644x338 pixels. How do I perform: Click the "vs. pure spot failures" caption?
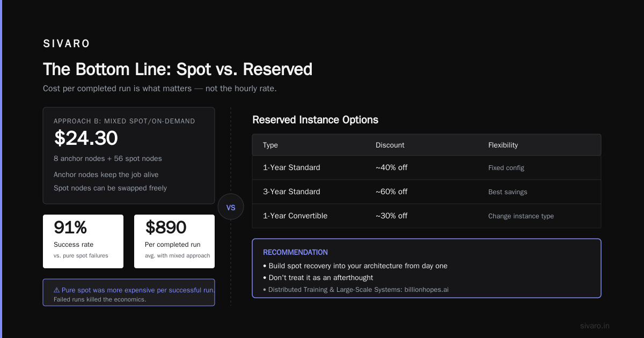(x=81, y=255)
